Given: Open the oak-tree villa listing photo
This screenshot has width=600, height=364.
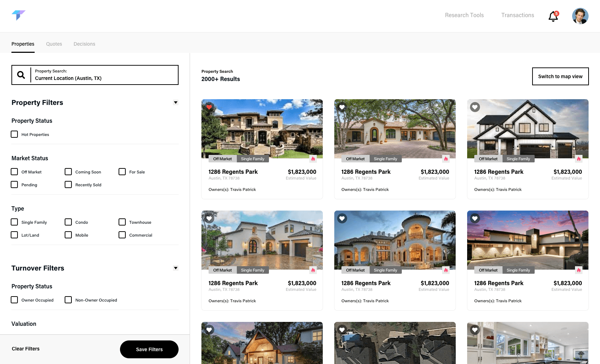Looking at the screenshot, I should [x=395, y=129].
